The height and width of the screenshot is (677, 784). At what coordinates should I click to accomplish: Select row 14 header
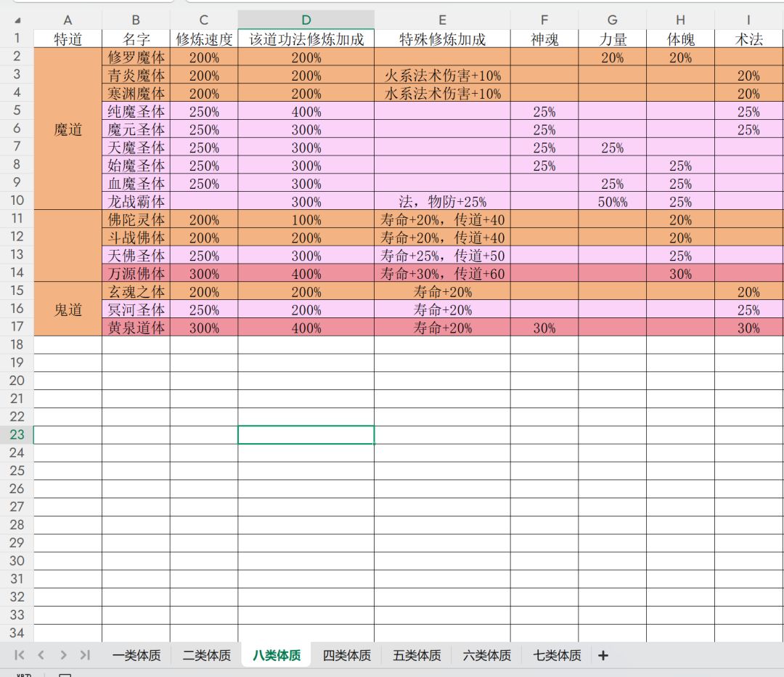(x=17, y=272)
